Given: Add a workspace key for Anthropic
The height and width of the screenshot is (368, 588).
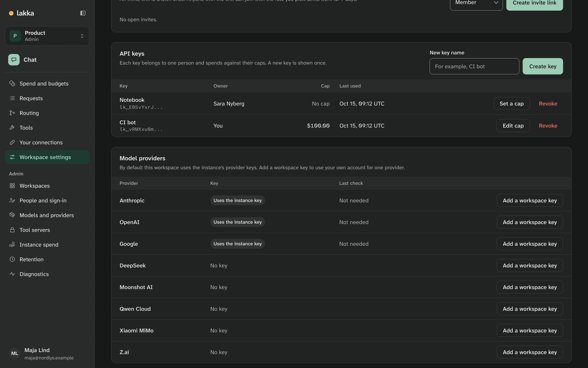Looking at the screenshot, I should pos(530,201).
